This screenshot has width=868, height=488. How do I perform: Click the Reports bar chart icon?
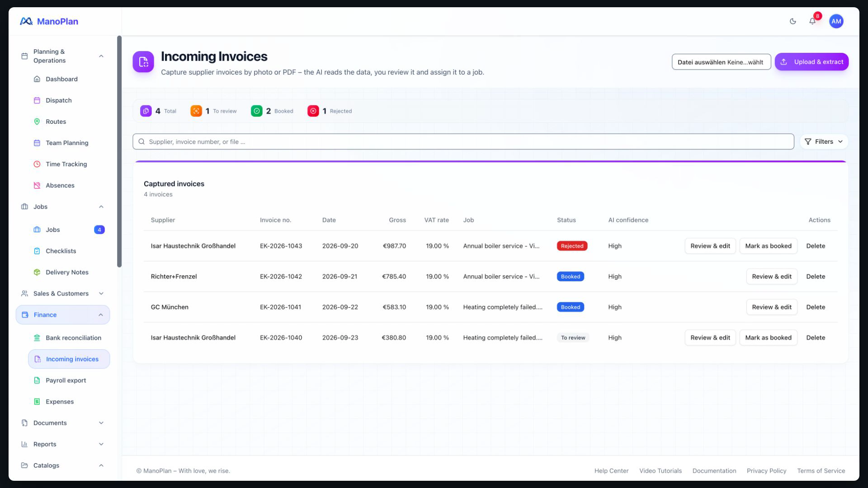24,444
